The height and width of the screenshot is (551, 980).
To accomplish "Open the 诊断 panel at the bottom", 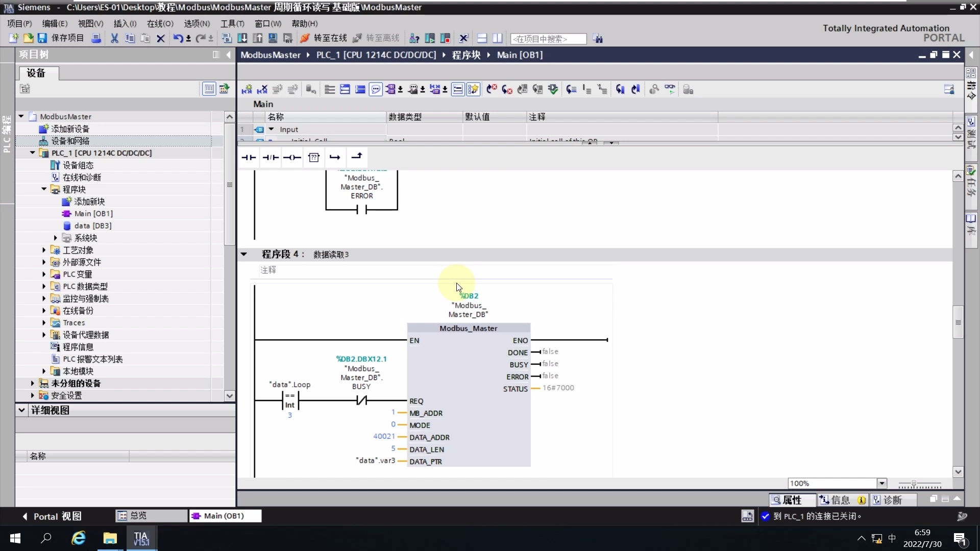I will pyautogui.click(x=892, y=500).
